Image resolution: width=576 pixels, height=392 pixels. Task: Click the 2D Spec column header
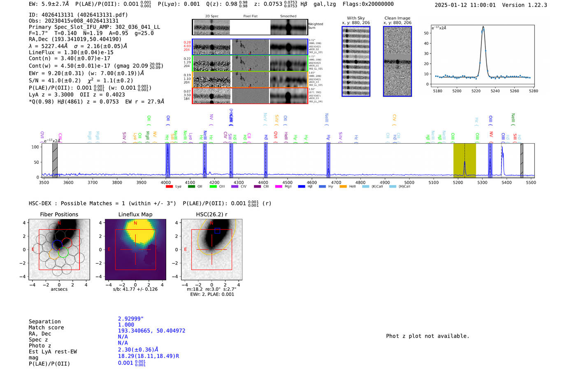click(212, 16)
